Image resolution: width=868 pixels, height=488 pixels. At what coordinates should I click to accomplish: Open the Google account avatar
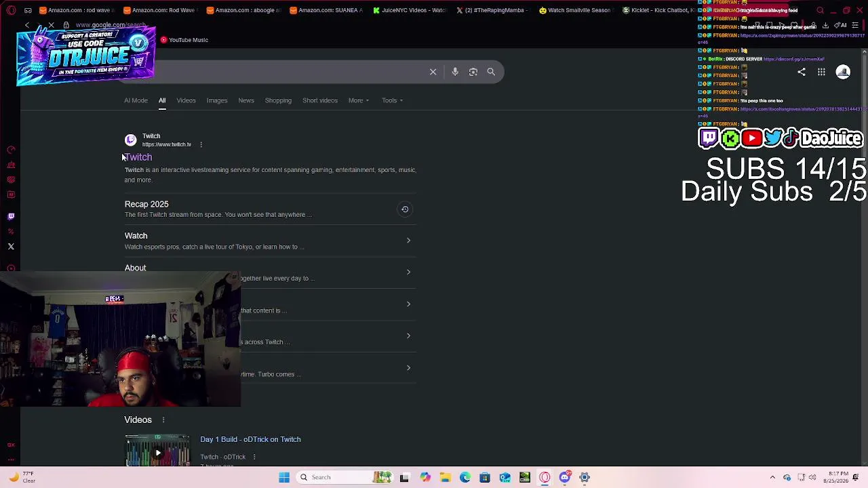843,72
